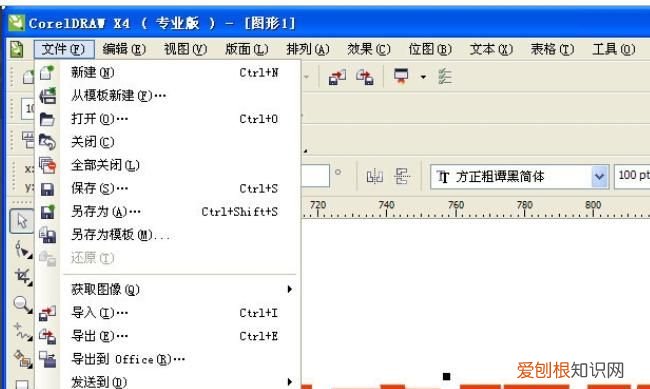Click the icon beside 关闭(C)
Screen dimensions: 650x389
(47, 142)
